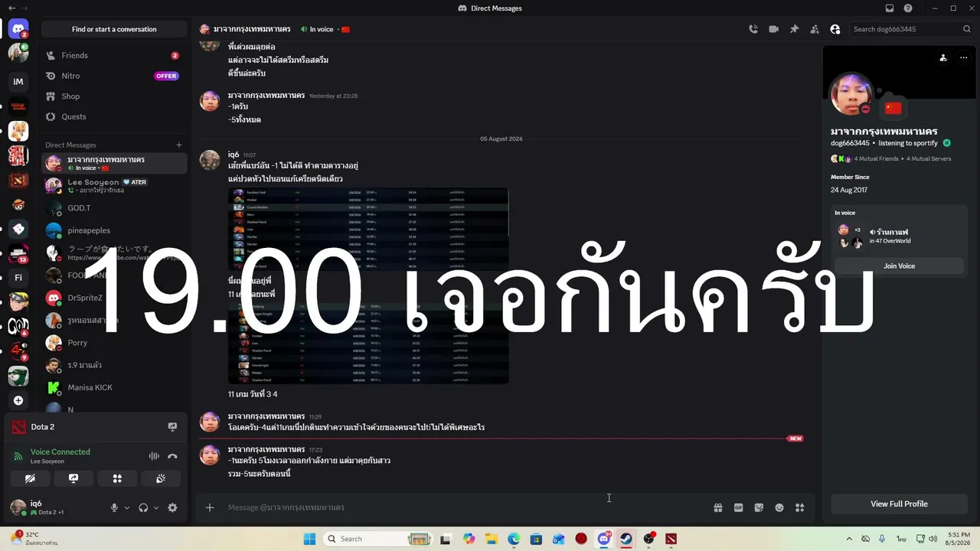Start an activity in voice panel
Image resolution: width=980 pixels, height=551 pixels.
click(117, 478)
